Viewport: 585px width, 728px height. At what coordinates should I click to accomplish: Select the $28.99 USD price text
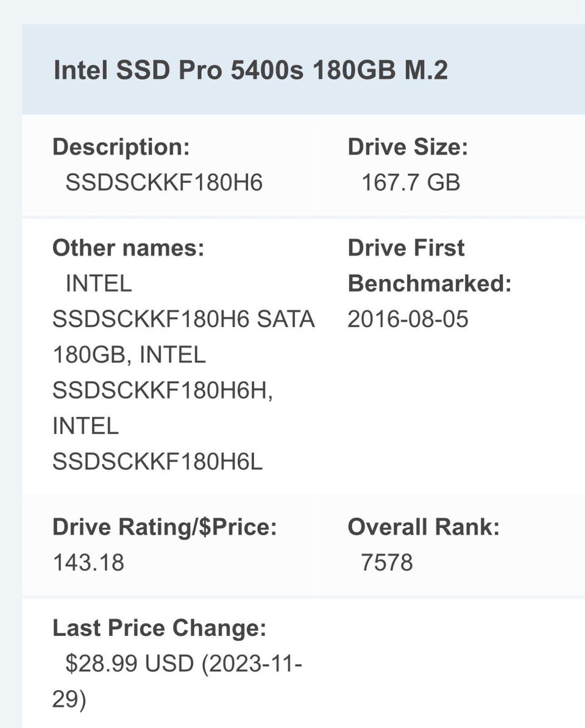click(x=133, y=663)
